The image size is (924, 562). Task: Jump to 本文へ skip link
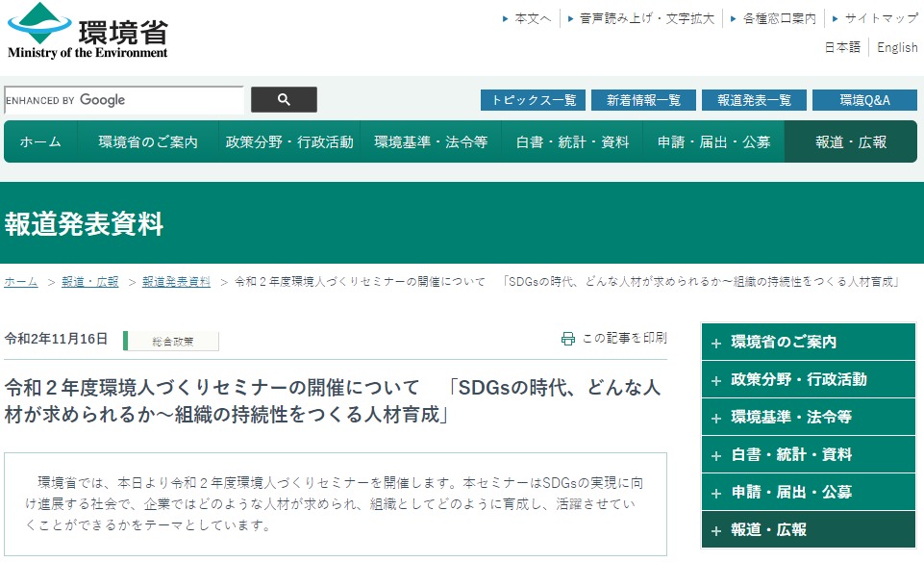click(533, 18)
